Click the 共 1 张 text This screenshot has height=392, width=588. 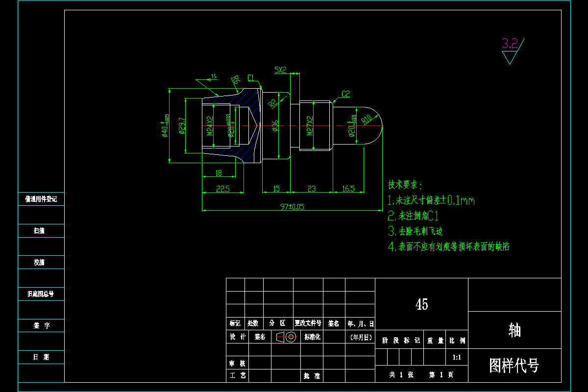[x=402, y=375]
